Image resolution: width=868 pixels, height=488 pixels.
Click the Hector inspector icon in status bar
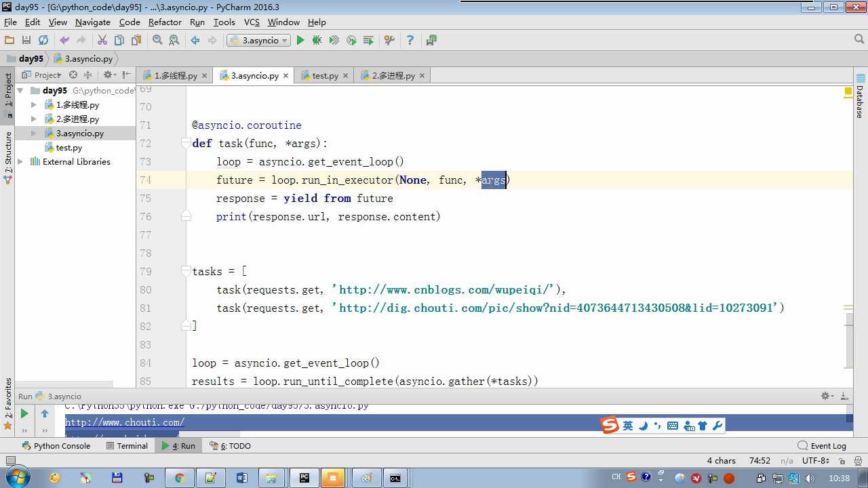click(x=856, y=461)
